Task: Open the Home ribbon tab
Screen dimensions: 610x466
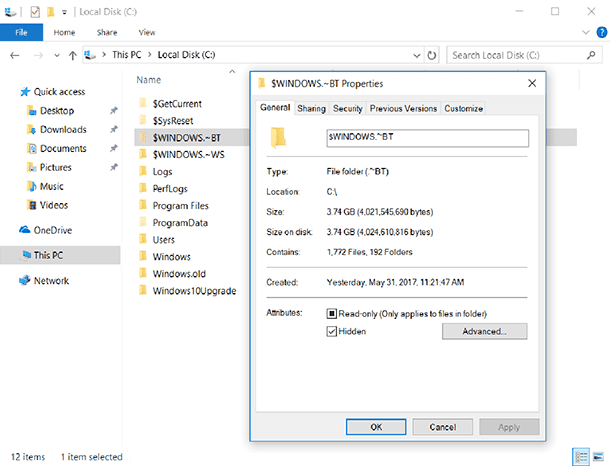Action: pyautogui.click(x=64, y=32)
